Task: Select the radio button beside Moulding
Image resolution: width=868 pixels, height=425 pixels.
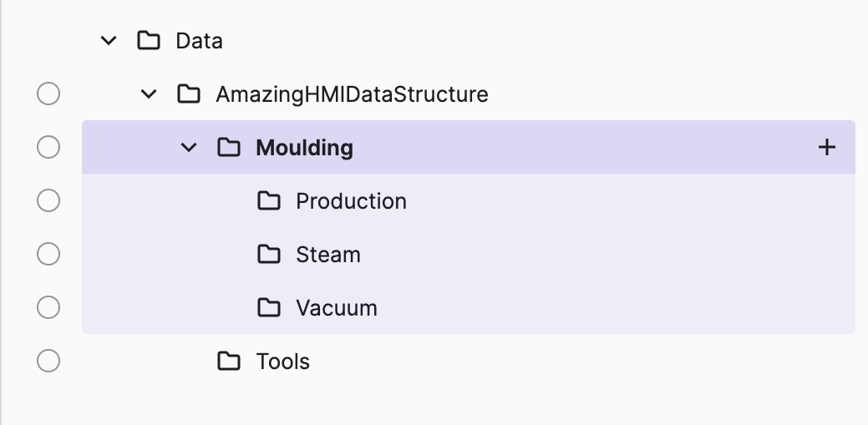Action: [48, 148]
